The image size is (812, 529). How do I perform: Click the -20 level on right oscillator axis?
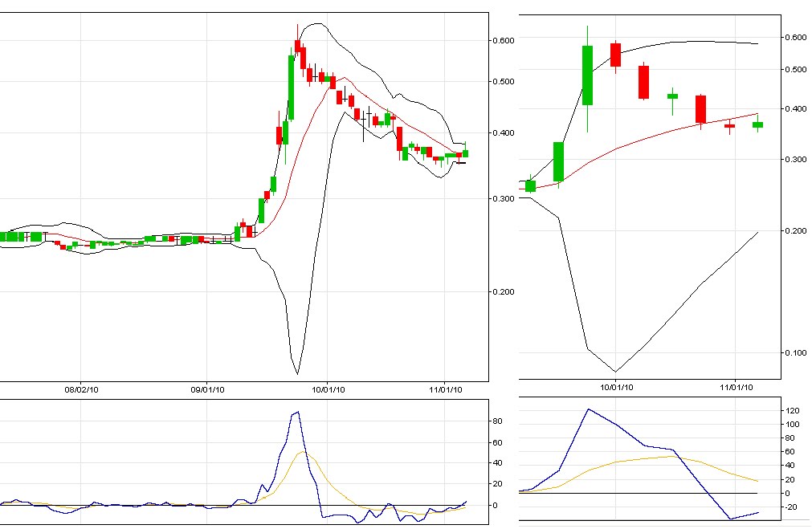click(x=791, y=507)
